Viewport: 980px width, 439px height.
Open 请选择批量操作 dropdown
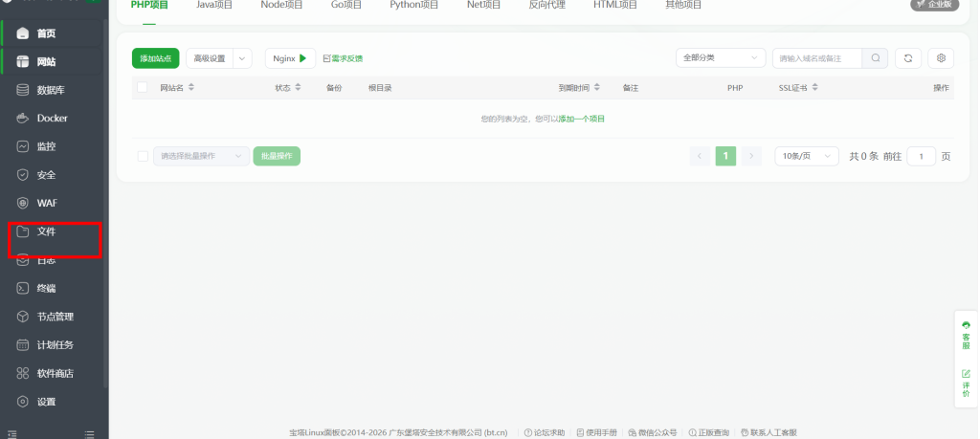pos(201,156)
